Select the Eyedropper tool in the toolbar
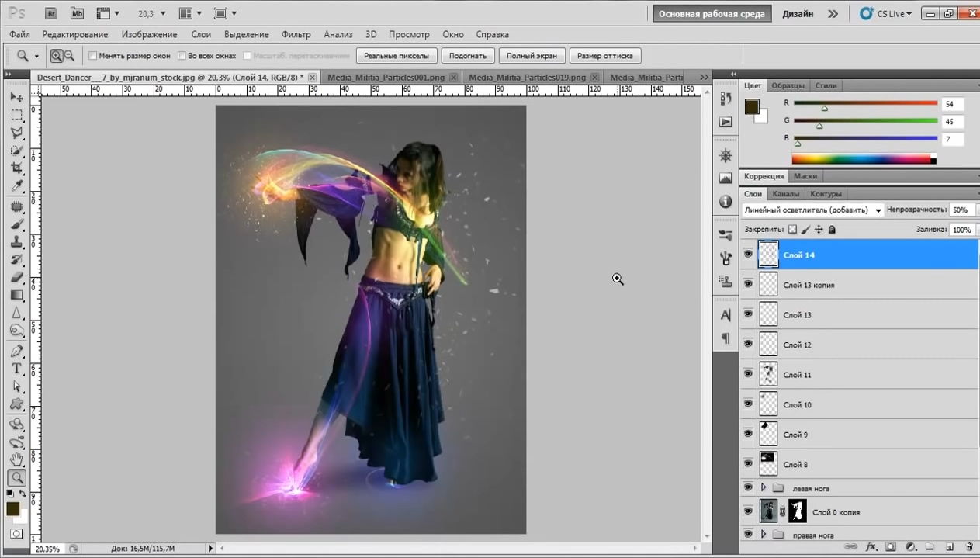980x558 pixels. click(16, 186)
